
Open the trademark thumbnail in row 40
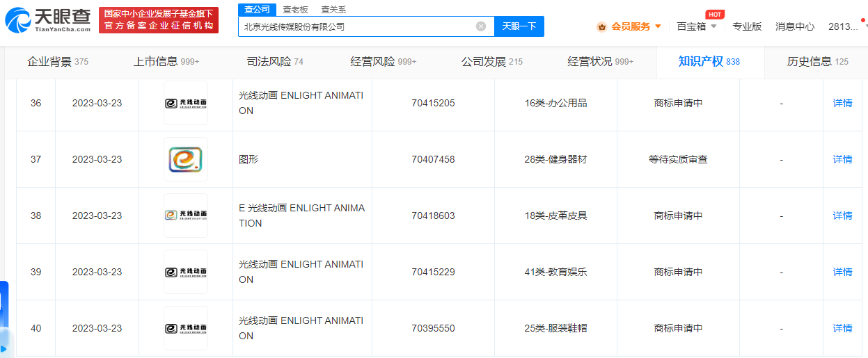click(x=186, y=328)
